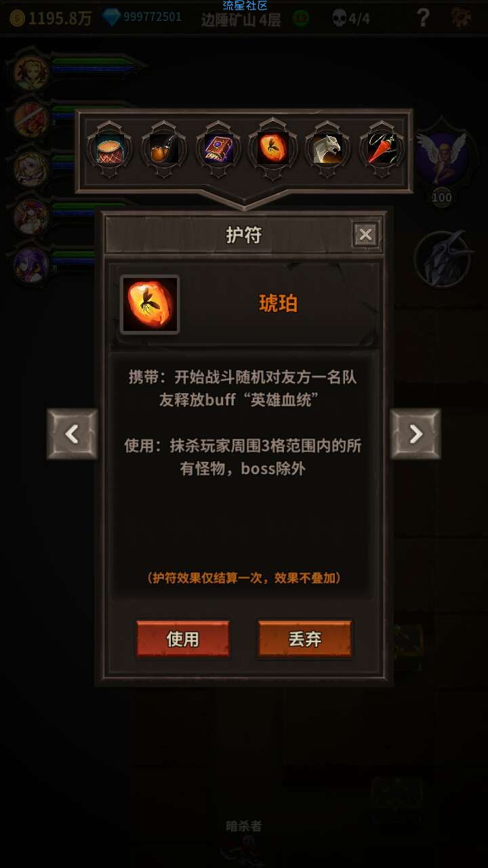Select the purple-haired hero portrait
488x868 pixels.
pyautogui.click(x=31, y=264)
